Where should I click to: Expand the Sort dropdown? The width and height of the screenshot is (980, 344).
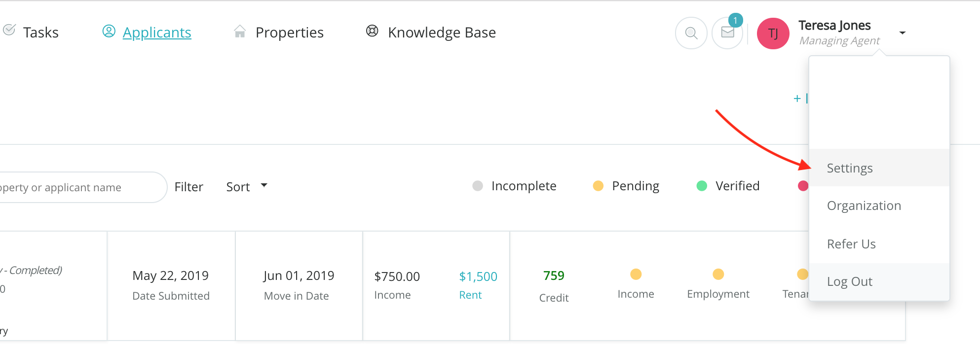coord(247,187)
